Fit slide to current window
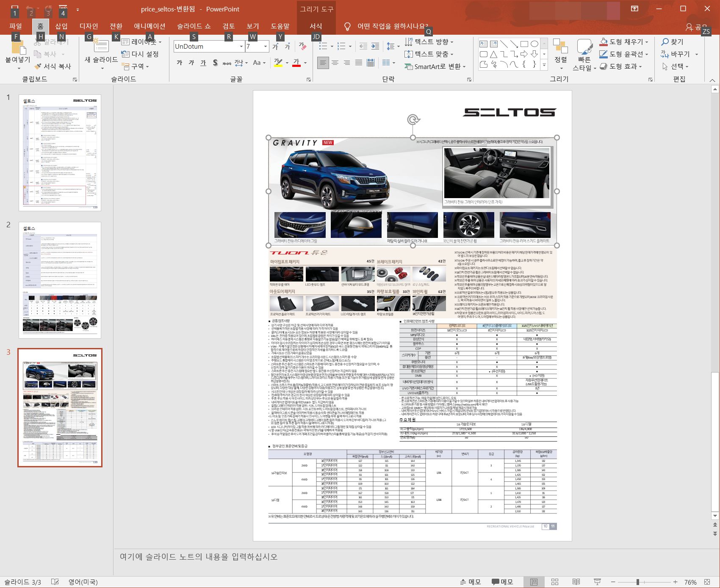720x588 pixels. 707,582
